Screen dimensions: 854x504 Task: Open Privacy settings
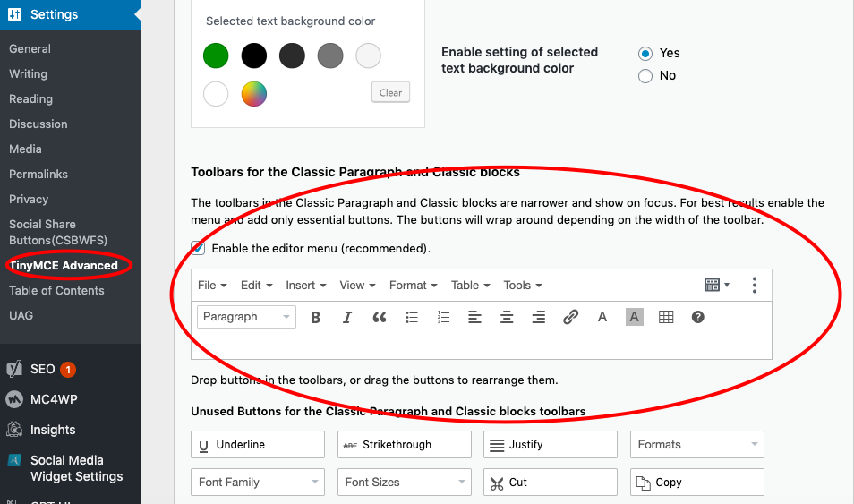click(x=29, y=200)
